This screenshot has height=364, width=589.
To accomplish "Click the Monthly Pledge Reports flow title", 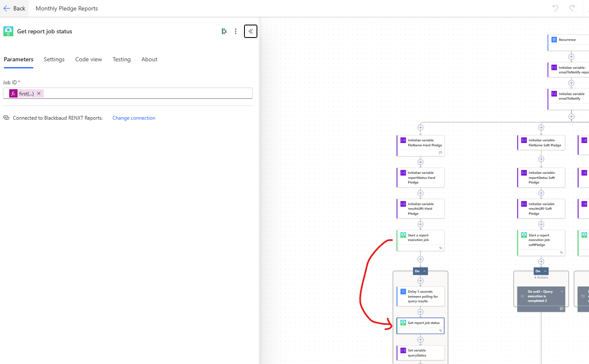I will 67,8.
